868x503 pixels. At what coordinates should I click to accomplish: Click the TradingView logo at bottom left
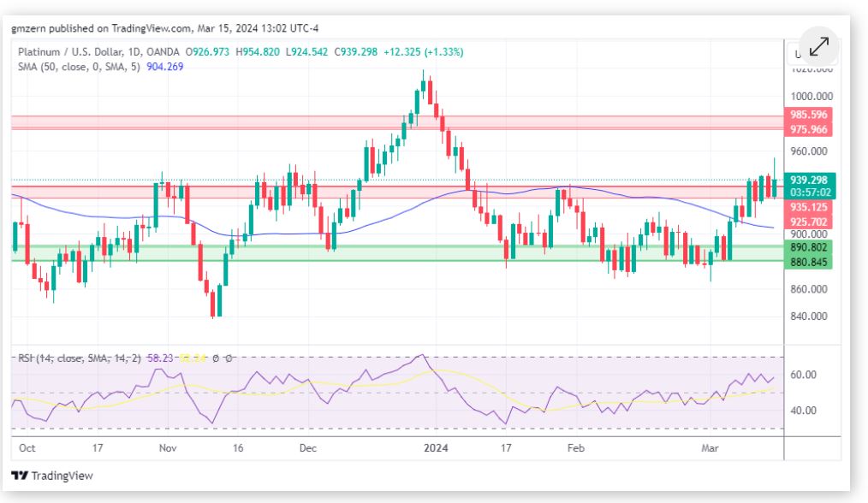tap(52, 476)
